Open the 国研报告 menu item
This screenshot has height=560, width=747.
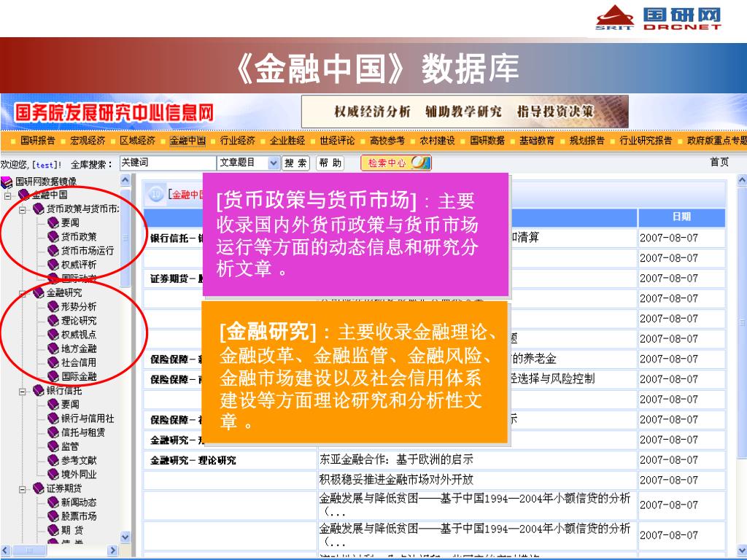tap(38, 141)
